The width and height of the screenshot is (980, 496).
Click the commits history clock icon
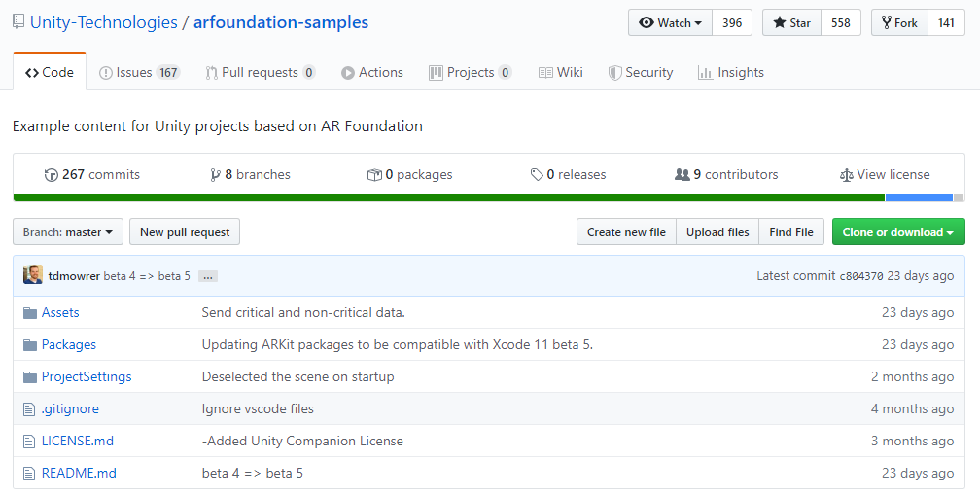coord(52,175)
